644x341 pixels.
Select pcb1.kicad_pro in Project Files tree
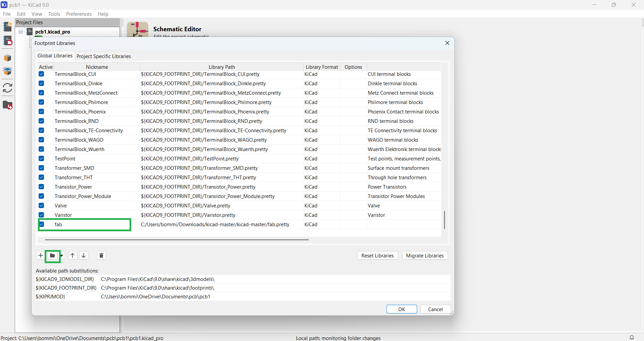point(53,32)
